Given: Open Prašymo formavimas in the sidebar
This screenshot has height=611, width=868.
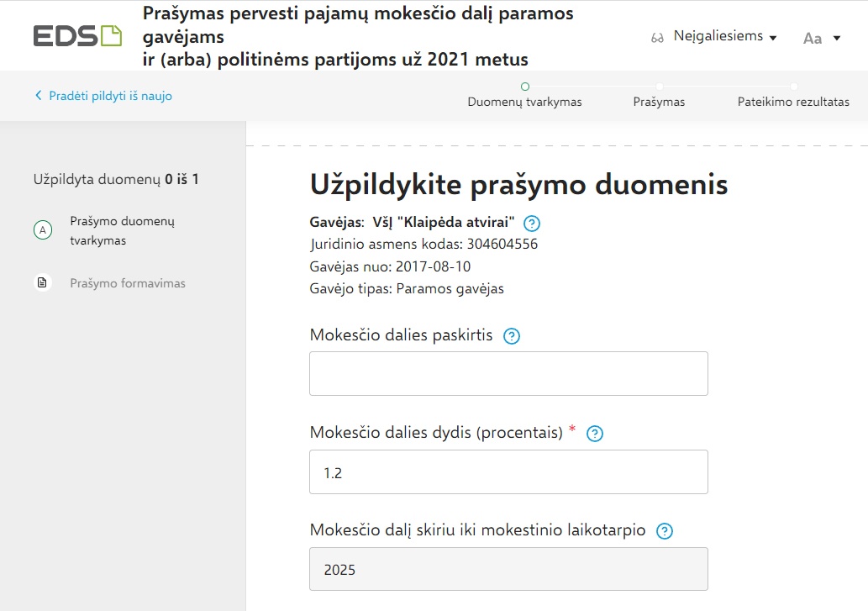Looking at the screenshot, I should point(128,283).
